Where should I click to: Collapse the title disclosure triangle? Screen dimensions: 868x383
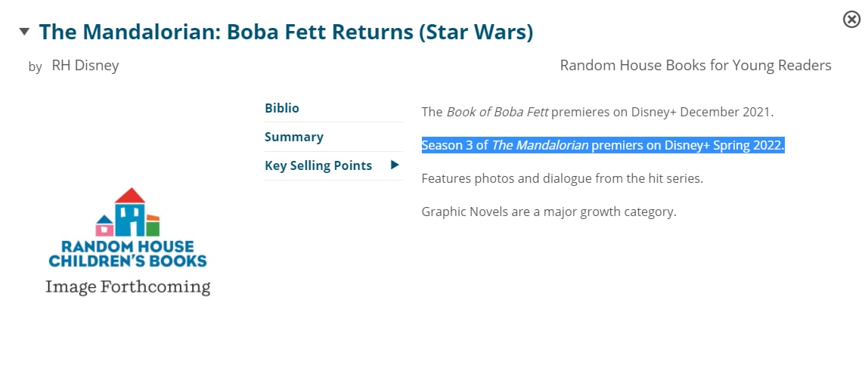point(24,32)
